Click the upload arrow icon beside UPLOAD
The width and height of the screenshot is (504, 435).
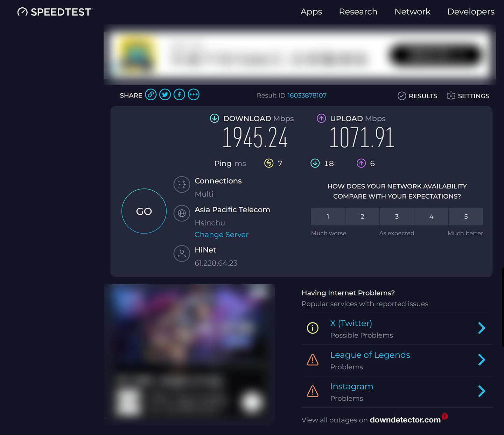point(321,118)
